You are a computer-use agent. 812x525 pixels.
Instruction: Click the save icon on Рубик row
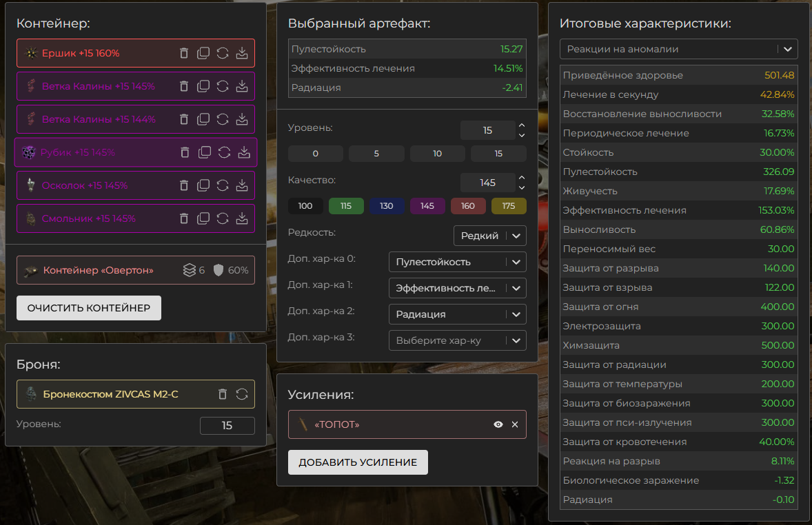(243, 152)
